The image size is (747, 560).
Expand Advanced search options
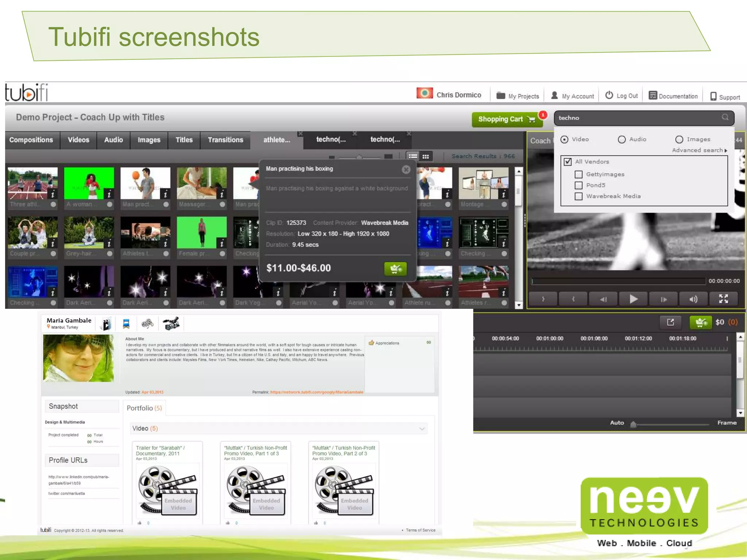point(700,150)
